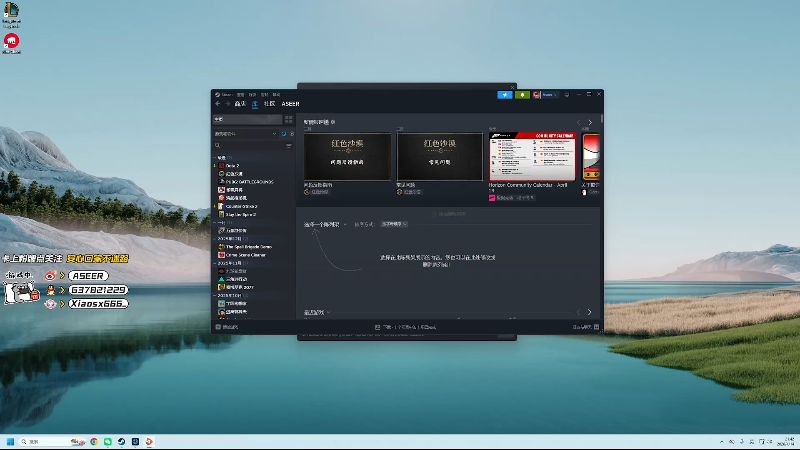Select the underlined Library tab
The width and height of the screenshot is (800, 450).
[255, 104]
